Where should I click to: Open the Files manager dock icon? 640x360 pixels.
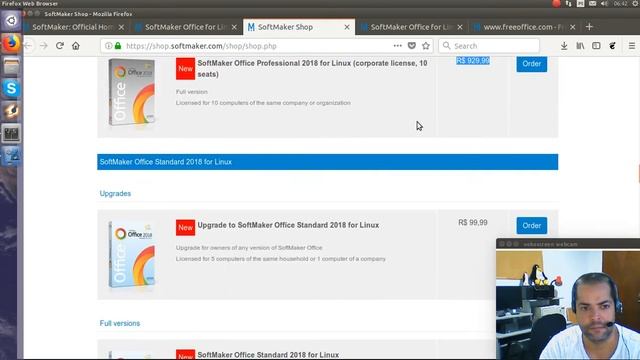tap(11, 66)
